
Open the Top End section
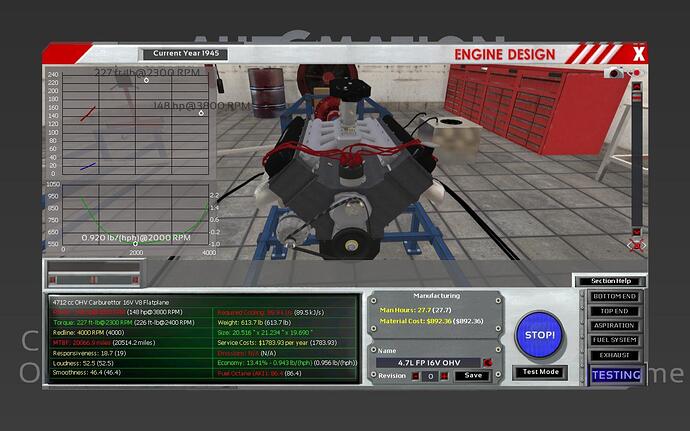[x=614, y=312]
